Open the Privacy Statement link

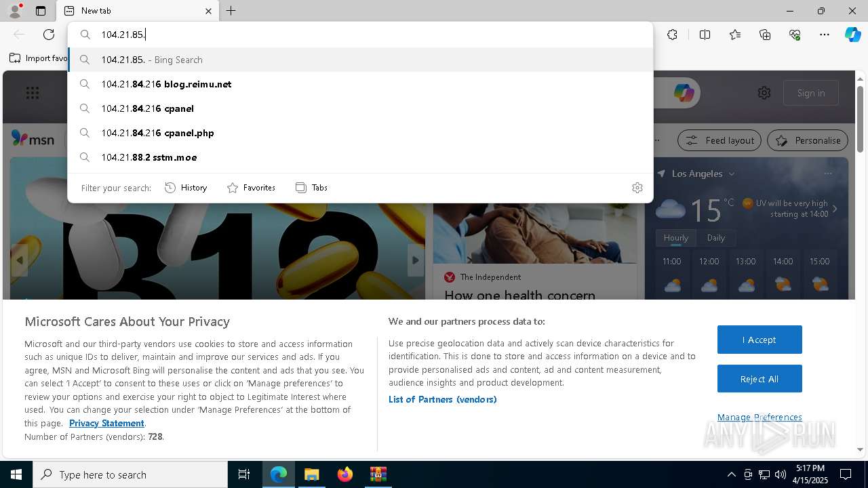[x=106, y=423]
